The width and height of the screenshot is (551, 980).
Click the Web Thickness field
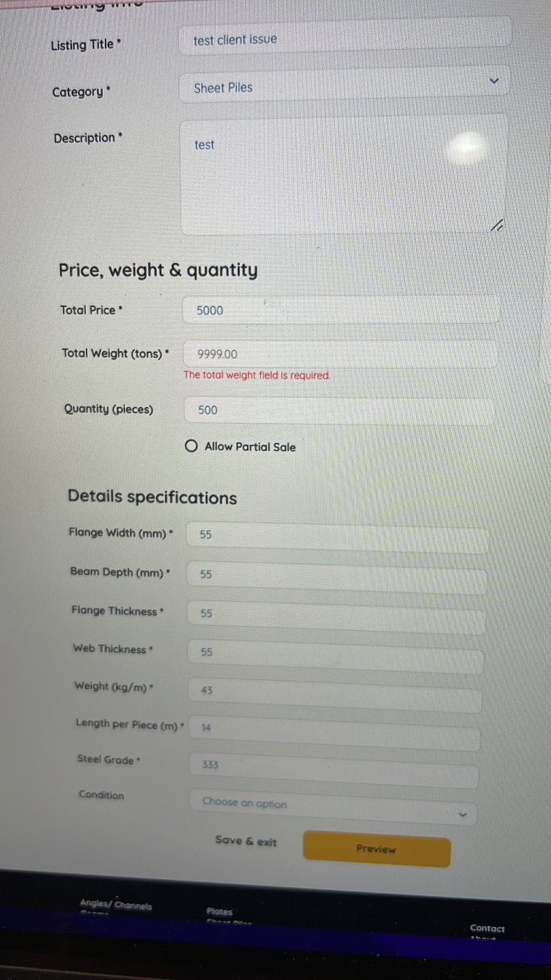pos(336,655)
